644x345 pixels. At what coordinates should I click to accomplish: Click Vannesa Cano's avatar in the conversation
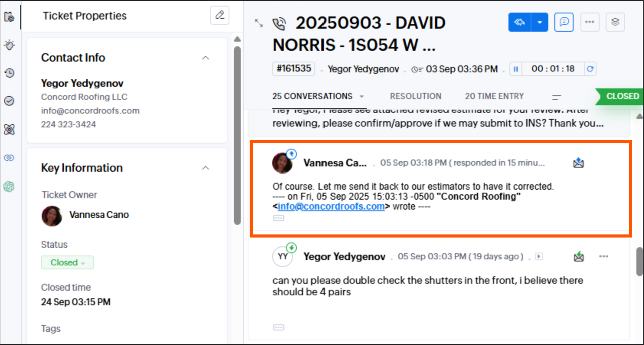click(282, 163)
